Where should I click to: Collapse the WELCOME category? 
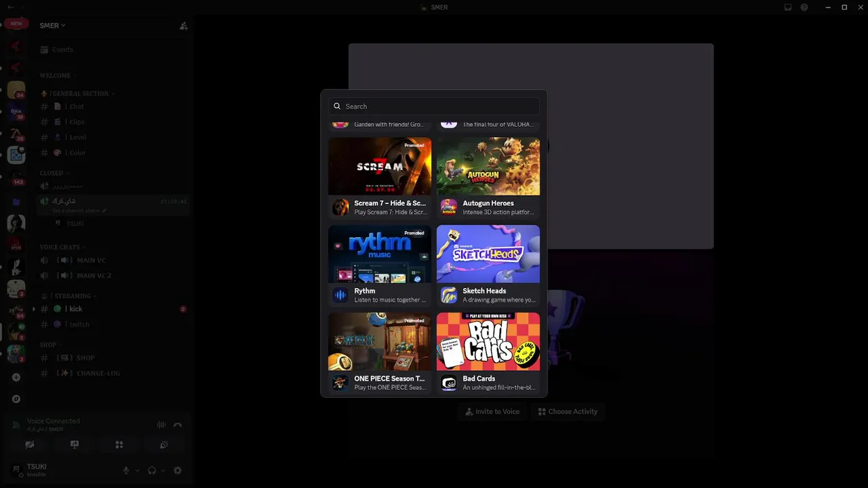(x=58, y=75)
